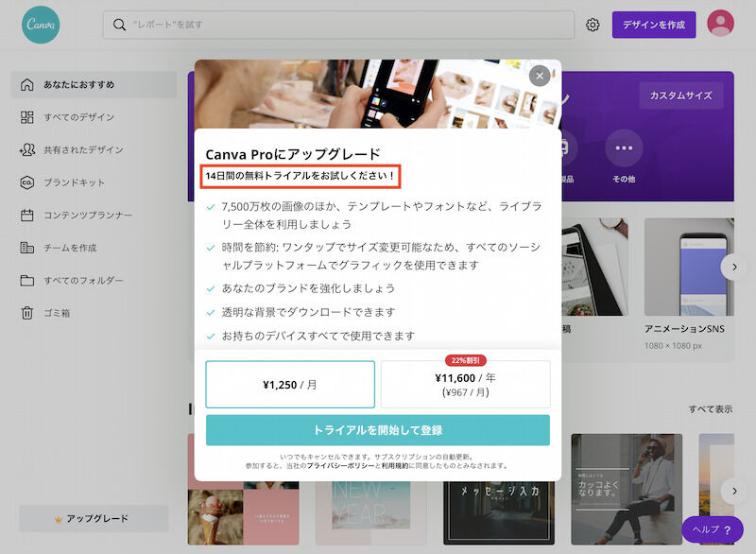Focus the search field "レポート"を試す
The width and height of the screenshot is (756, 554).
click(x=338, y=25)
